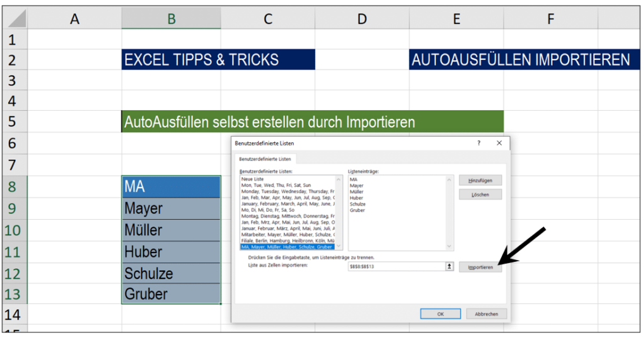Select column E header
The image size is (644, 338).
[x=457, y=19]
